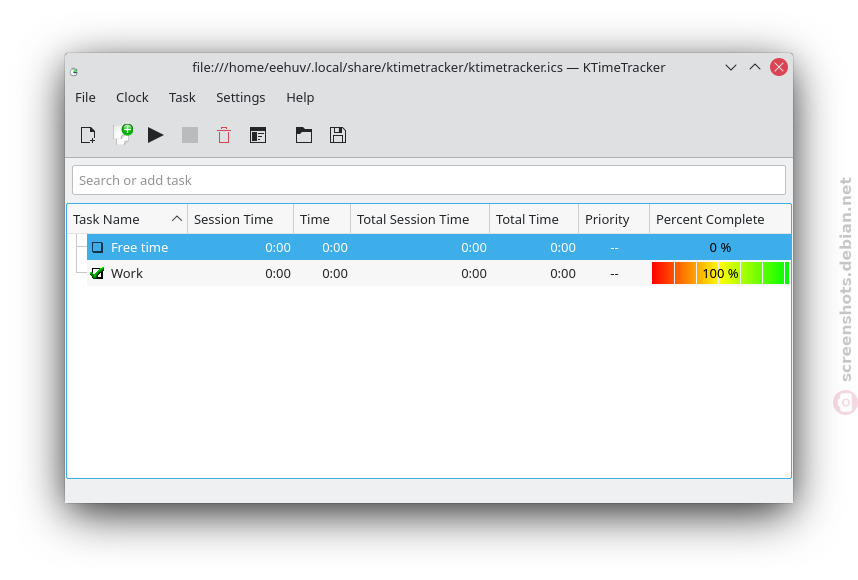Click the open file folder icon
This screenshot has width=858, height=580.
click(304, 135)
